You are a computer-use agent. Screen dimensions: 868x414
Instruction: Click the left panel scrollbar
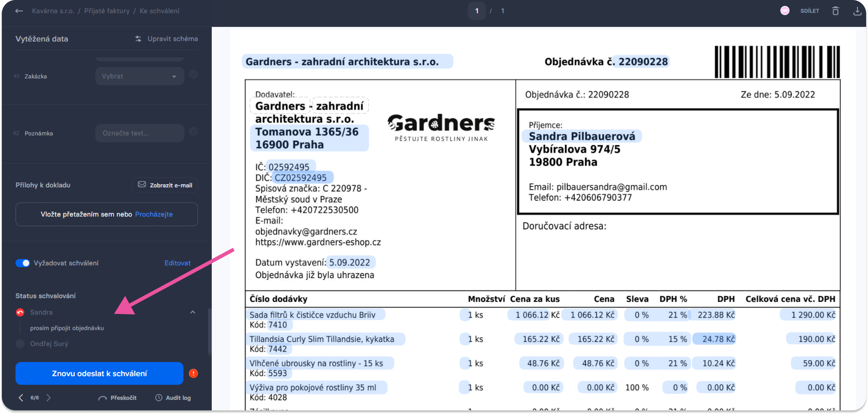point(209,332)
